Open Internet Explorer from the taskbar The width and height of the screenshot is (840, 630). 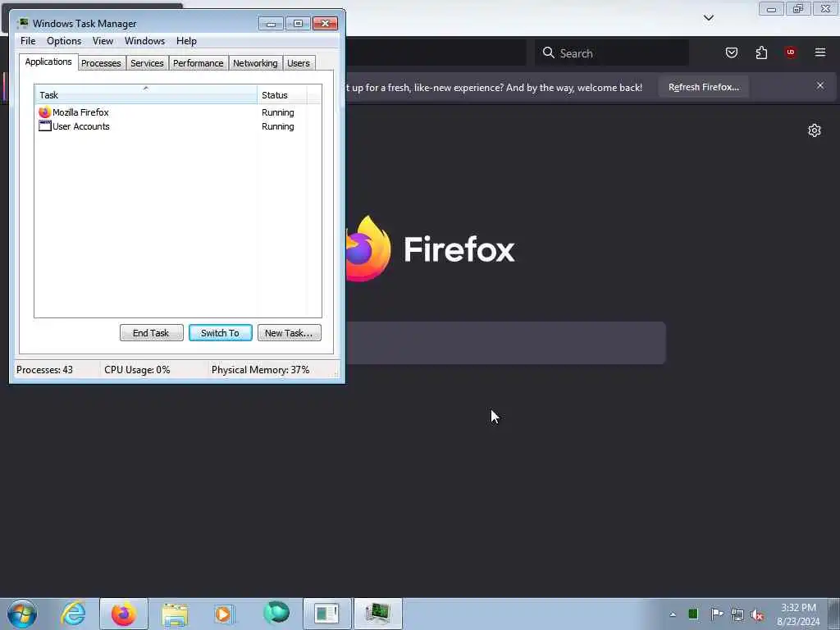[x=73, y=614]
